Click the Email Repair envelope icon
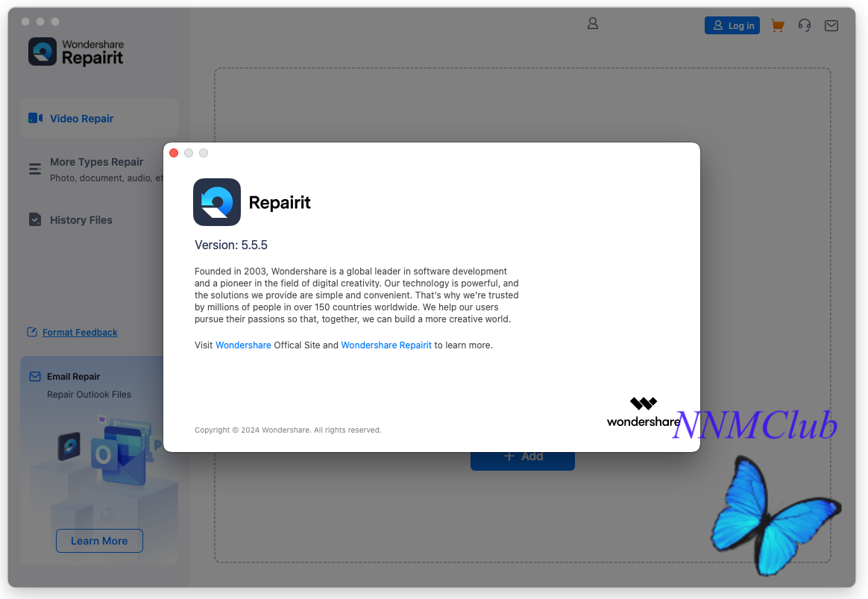868x599 pixels. pos(35,377)
